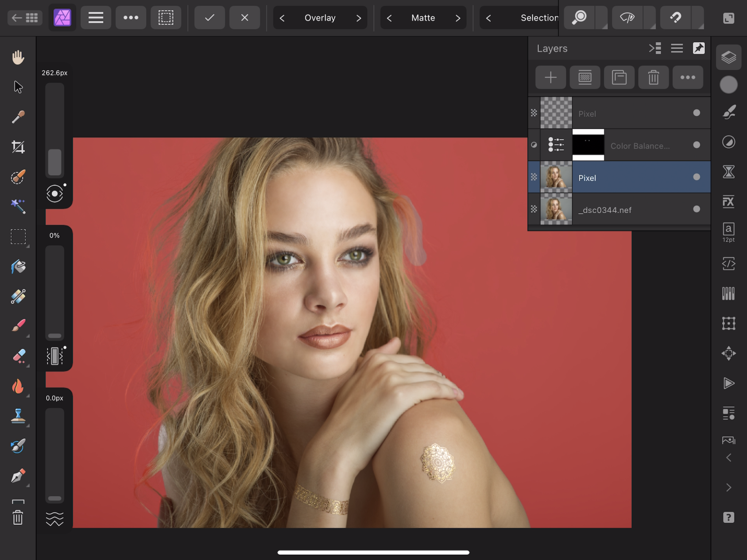The height and width of the screenshot is (560, 747).
Task: Click left chevron beside Selection output
Action: point(488,18)
